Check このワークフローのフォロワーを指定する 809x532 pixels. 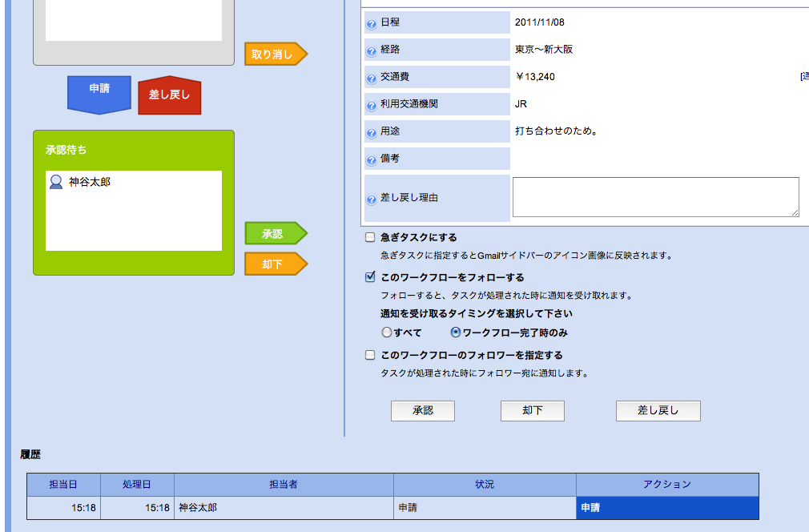(369, 354)
